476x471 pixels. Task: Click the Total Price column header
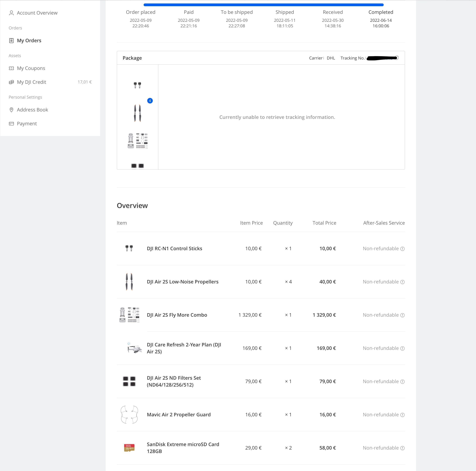pyautogui.click(x=324, y=223)
